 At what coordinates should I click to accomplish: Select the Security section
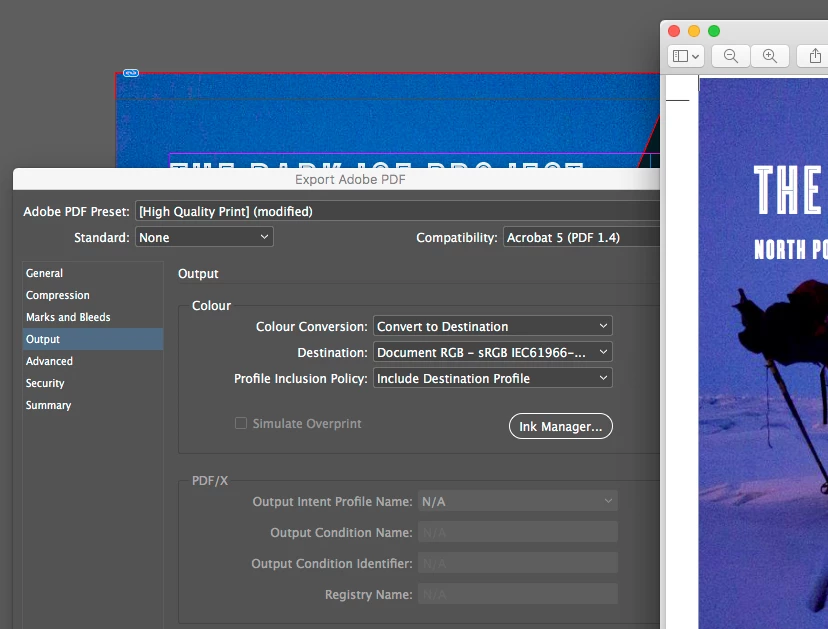[x=93, y=383]
